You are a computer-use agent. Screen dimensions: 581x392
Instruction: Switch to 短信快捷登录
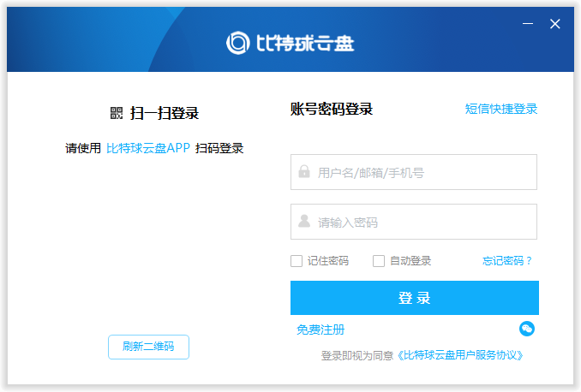point(501,109)
